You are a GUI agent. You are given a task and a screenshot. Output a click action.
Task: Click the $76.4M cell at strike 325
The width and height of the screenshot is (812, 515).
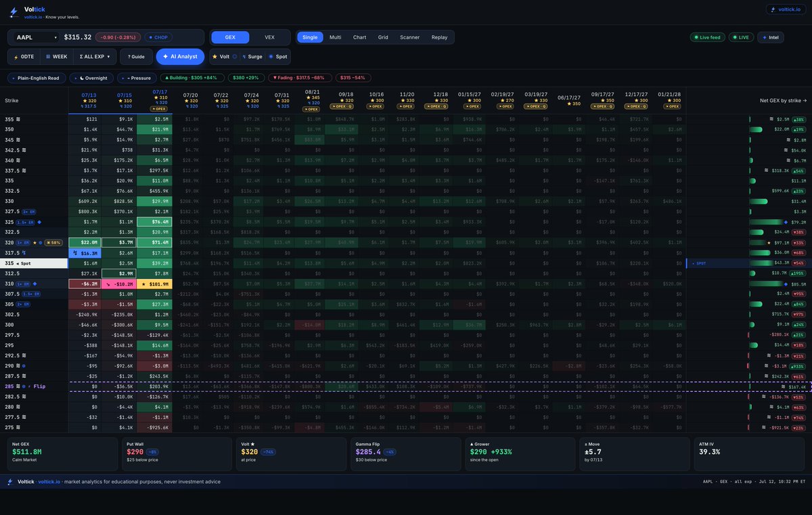click(x=155, y=222)
